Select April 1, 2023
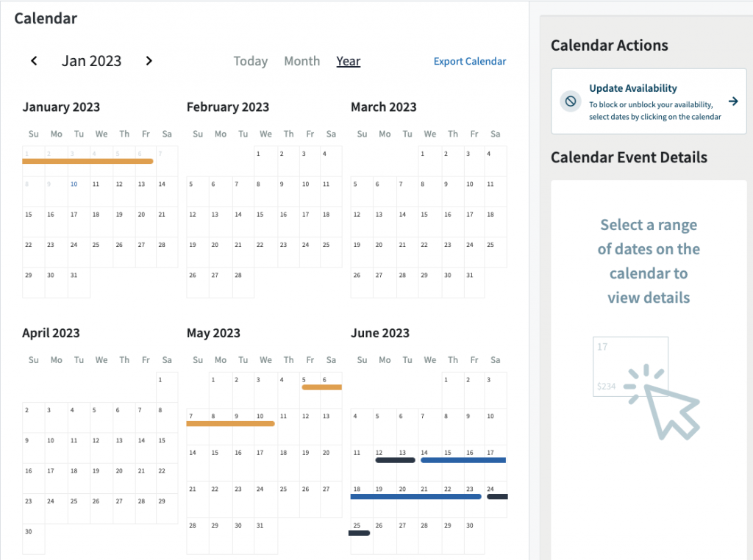 (x=167, y=387)
